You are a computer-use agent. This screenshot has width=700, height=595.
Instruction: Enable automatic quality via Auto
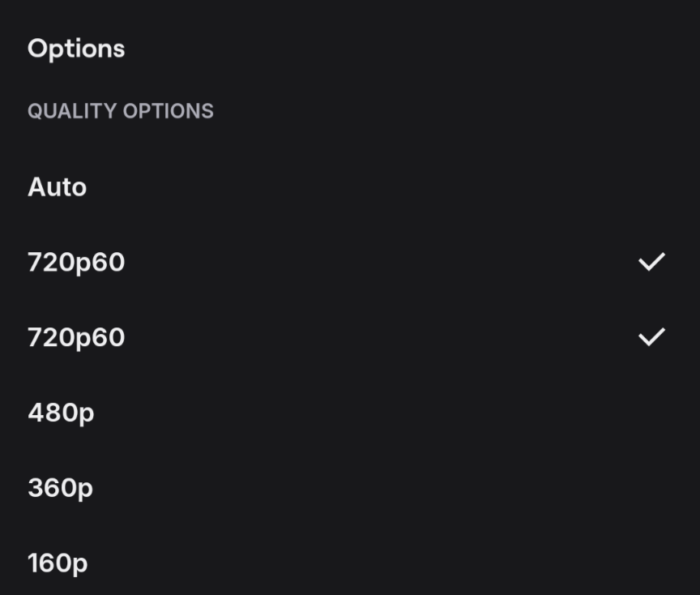[x=58, y=187]
